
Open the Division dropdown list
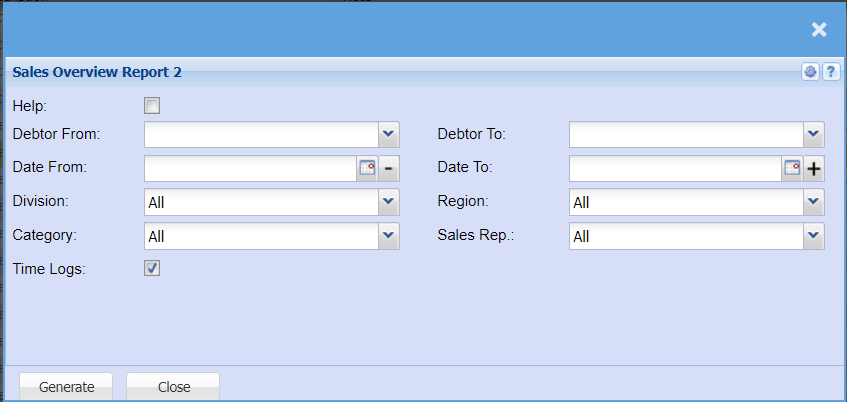click(389, 202)
